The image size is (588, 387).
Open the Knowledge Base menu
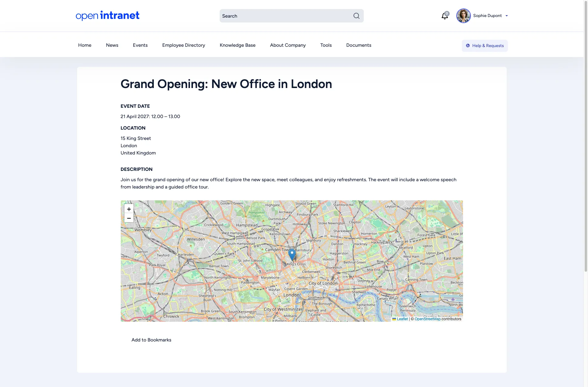pyautogui.click(x=238, y=45)
